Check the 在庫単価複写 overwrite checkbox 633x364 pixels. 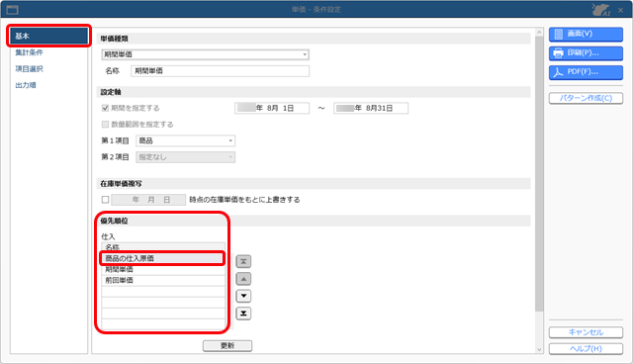tap(106, 200)
